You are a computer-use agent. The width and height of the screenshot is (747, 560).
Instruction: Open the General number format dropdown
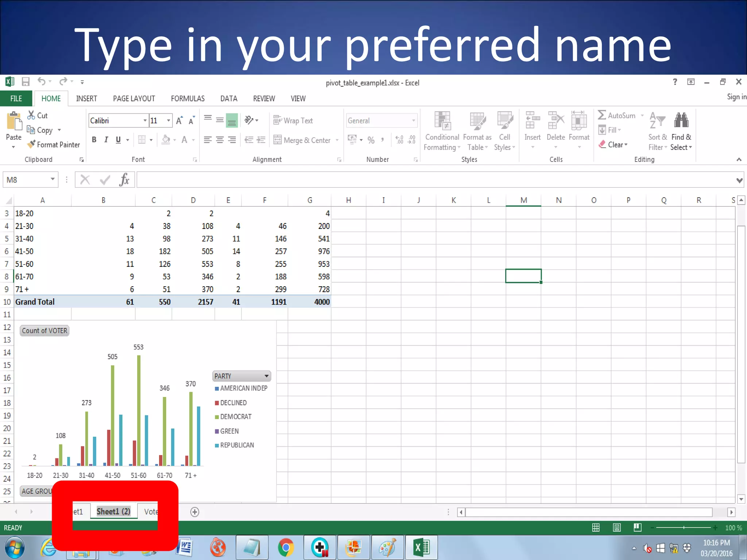(414, 121)
